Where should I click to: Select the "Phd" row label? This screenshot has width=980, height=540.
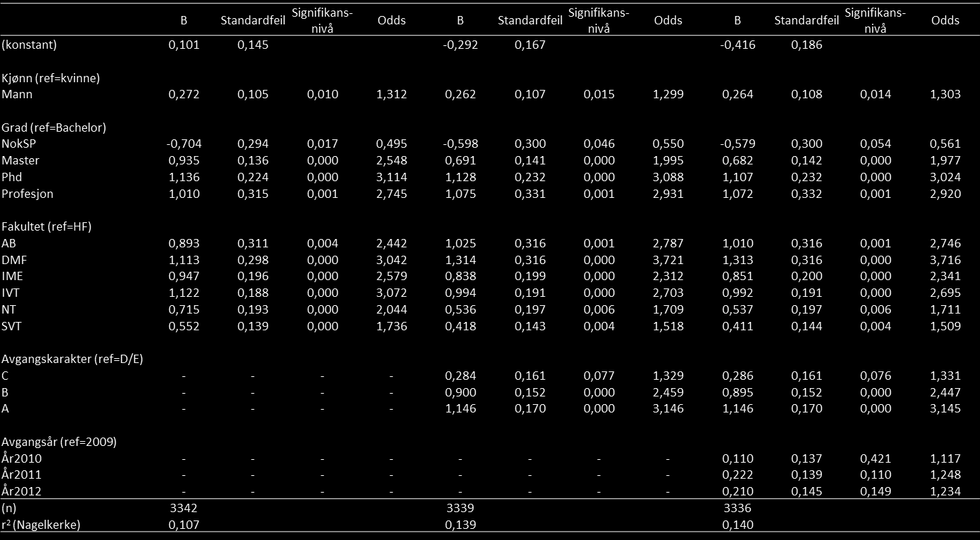(x=12, y=177)
